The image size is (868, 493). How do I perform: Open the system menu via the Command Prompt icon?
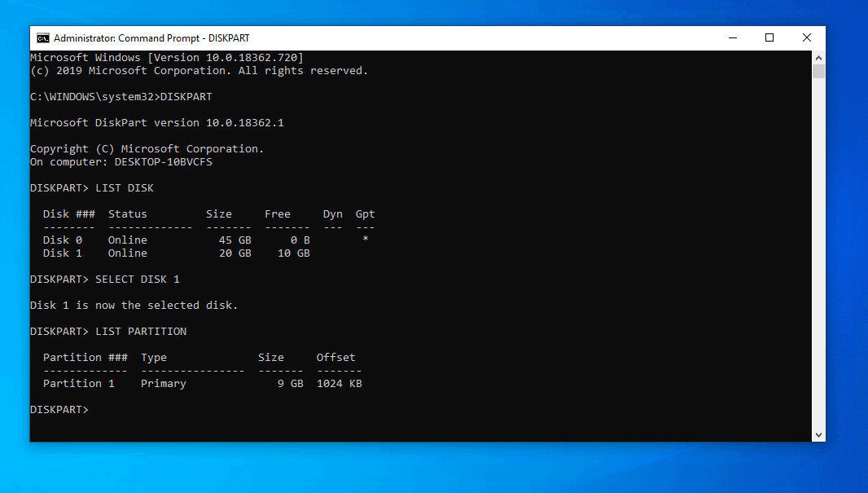point(42,37)
